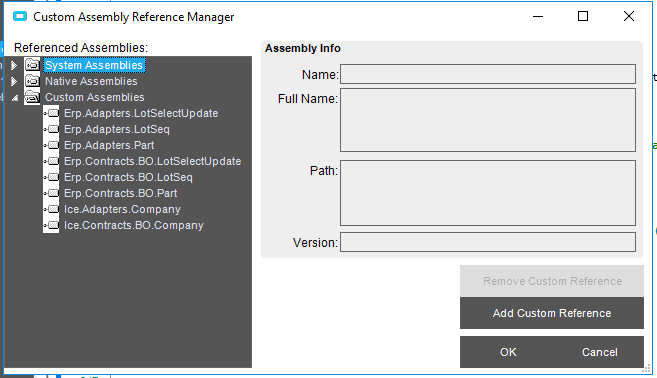Collapse the Custom Assemblies node arrow
657x378 pixels.
coord(15,98)
